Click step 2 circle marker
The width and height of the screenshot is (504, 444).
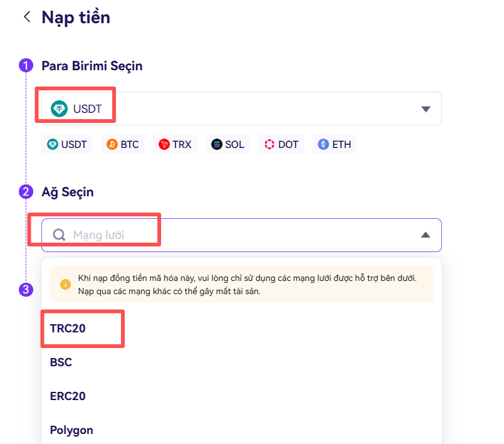pyautogui.click(x=26, y=192)
